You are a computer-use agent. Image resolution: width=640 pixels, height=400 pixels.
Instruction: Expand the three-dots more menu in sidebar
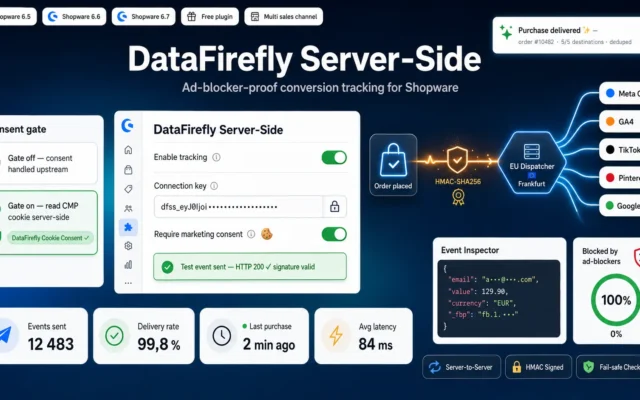pos(128,283)
